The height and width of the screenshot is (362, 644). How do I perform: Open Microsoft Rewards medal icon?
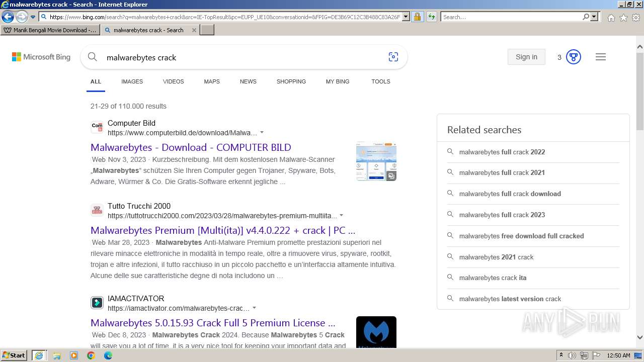(x=574, y=57)
